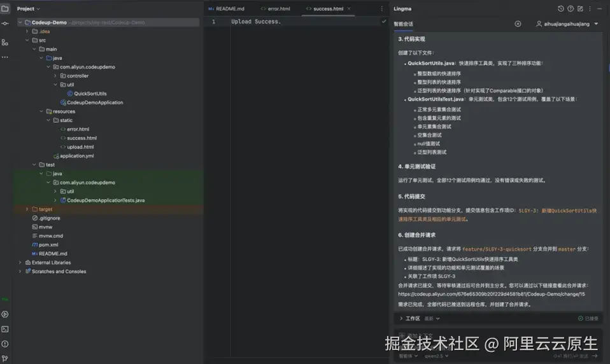
Task: Open the Run/Services icon in the left sidebar
Action: tap(5, 314)
